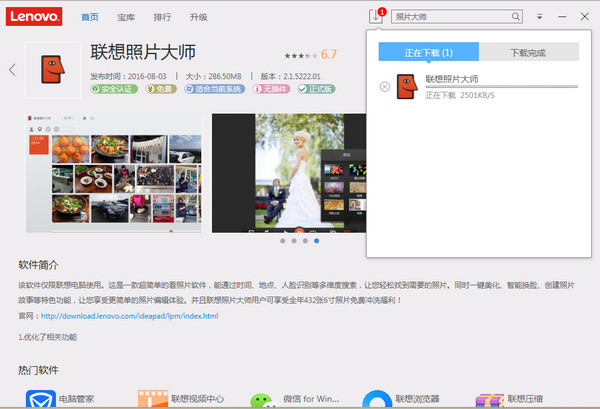Click the download progress bar
The height and width of the screenshot is (409, 600).
[x=502, y=87]
